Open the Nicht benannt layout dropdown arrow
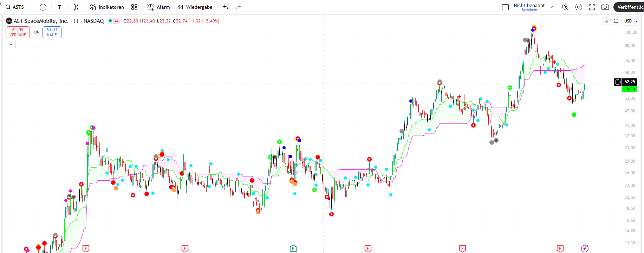 [x=551, y=7]
